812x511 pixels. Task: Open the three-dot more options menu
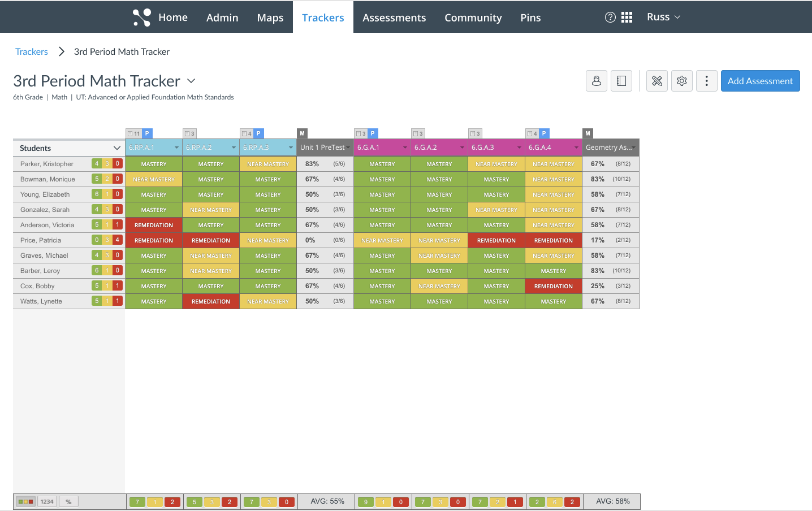click(x=707, y=81)
